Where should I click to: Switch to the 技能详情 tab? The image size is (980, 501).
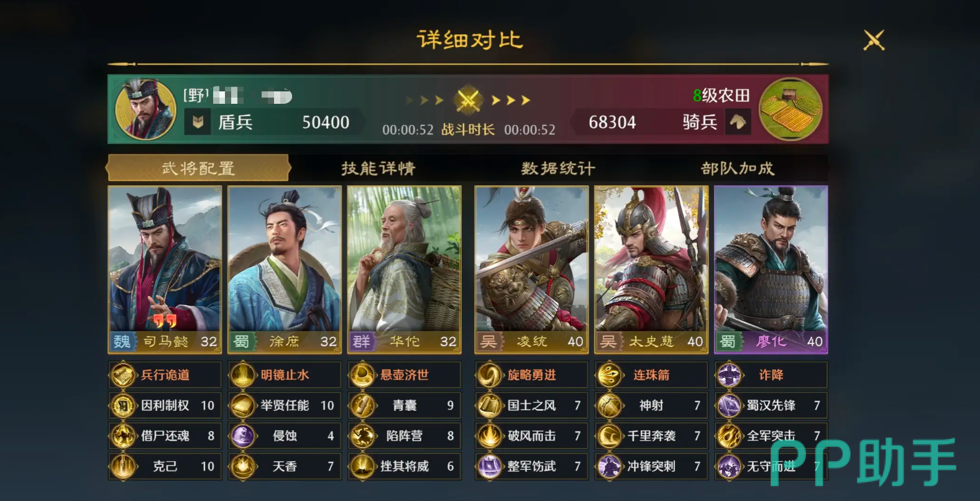[x=378, y=168]
